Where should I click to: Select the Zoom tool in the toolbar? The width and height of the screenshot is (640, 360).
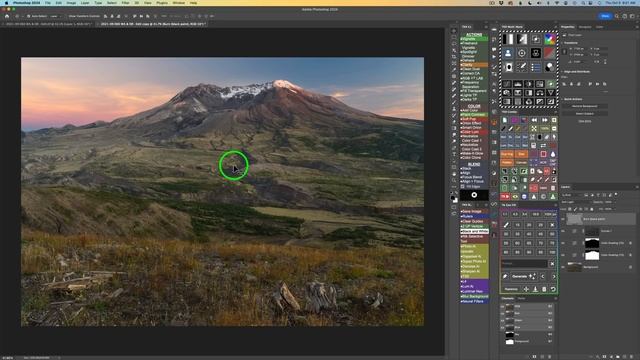coord(454,180)
